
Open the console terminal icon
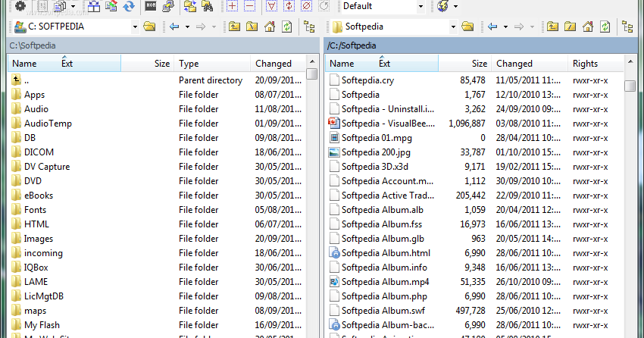coord(151,6)
